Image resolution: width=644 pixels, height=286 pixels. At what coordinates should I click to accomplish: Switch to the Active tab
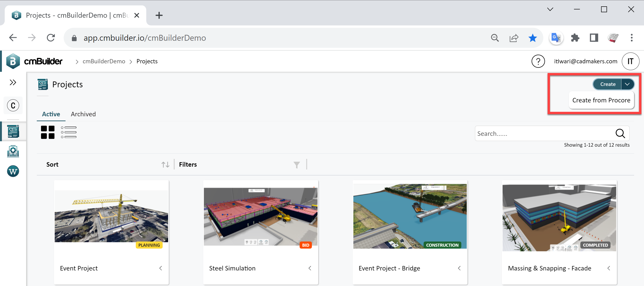click(x=51, y=114)
